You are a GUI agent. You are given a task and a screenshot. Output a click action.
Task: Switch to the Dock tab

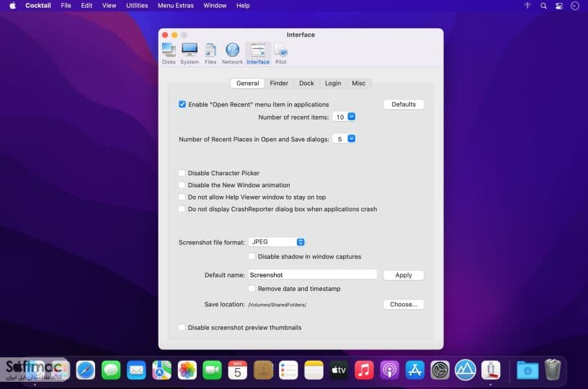(306, 83)
